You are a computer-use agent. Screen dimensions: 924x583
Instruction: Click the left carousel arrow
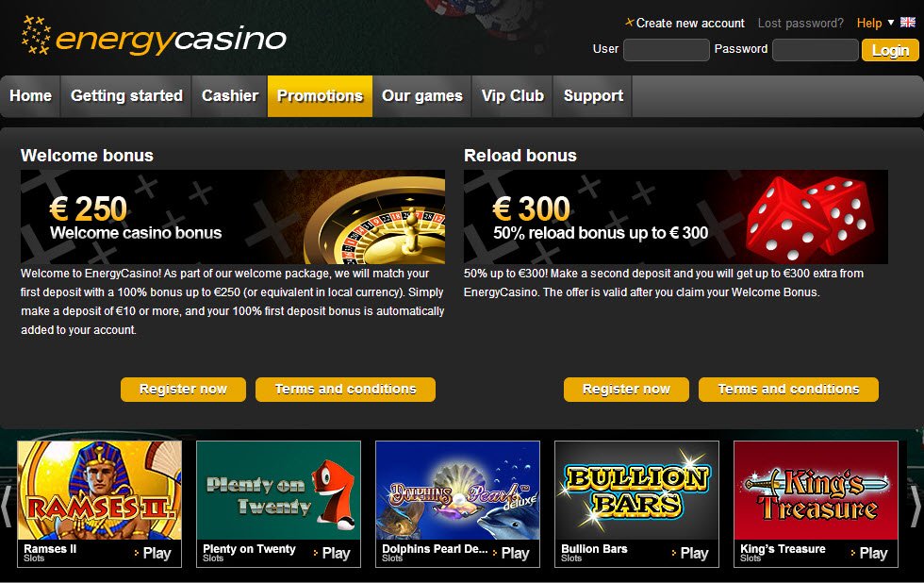7,505
